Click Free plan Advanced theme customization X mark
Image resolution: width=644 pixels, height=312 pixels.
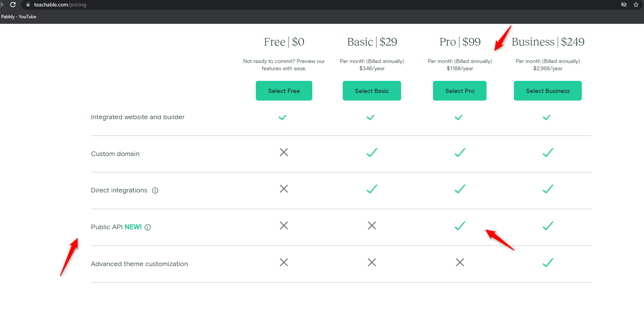click(x=284, y=262)
